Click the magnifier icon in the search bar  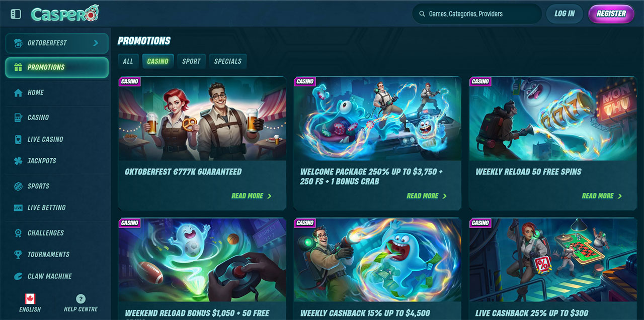421,14
